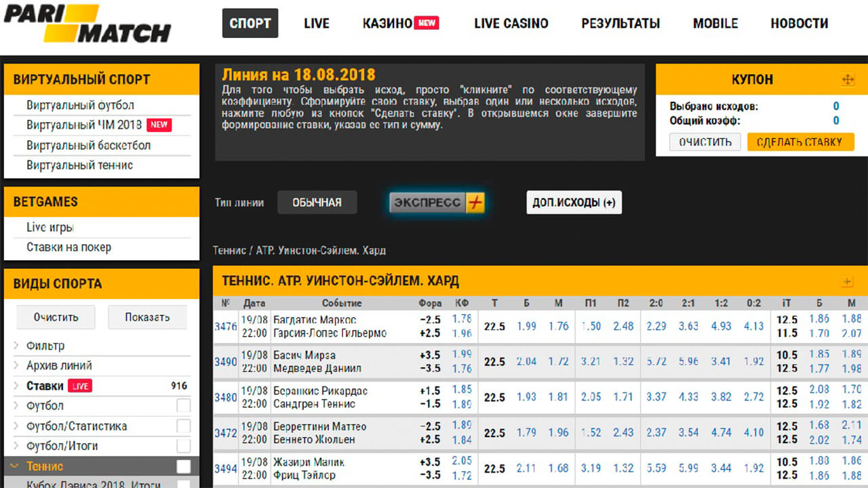The width and height of the screenshot is (868, 488).
Task: Select under odds 1.68 in Жазири row
Action: click(x=559, y=468)
